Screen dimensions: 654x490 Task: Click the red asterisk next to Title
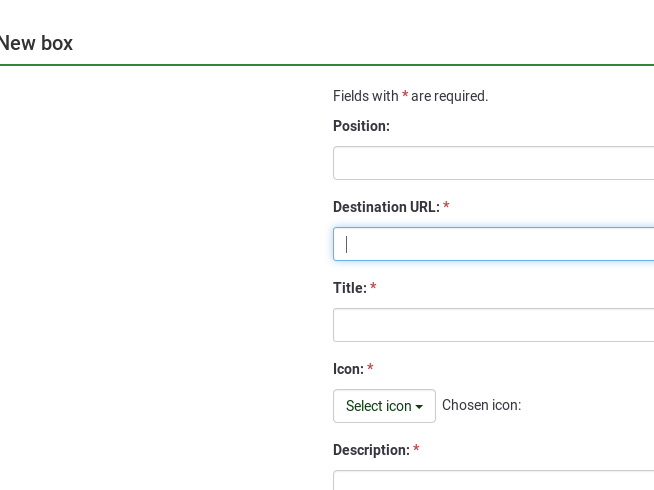coord(373,287)
